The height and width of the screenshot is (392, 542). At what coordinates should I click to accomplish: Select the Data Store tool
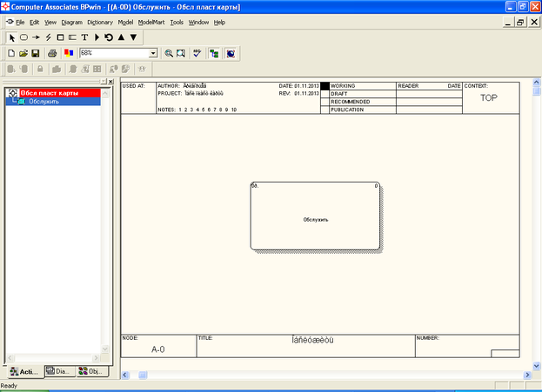tap(72, 37)
